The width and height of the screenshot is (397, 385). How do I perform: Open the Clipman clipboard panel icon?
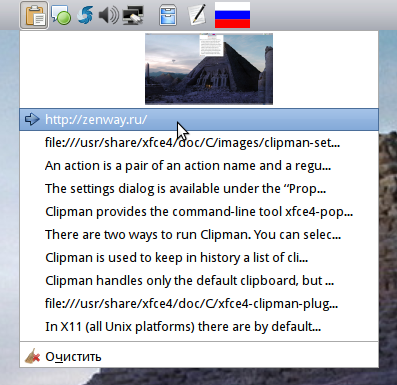point(34,15)
